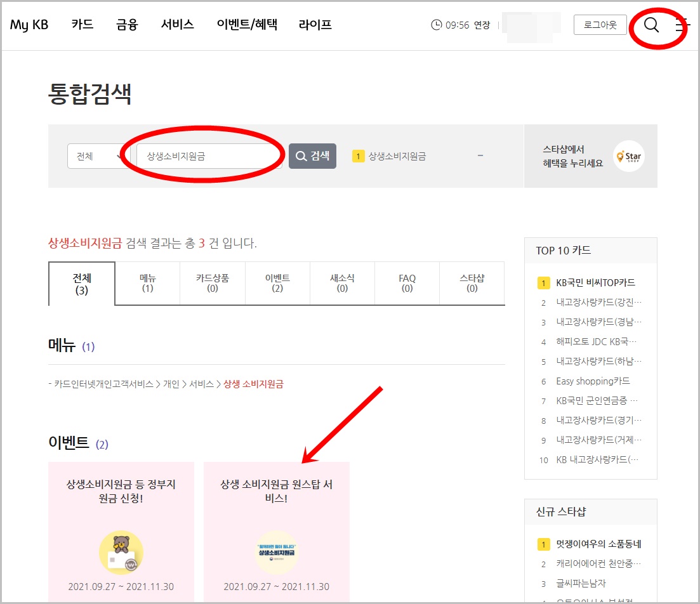Open the 금융 top menu

(127, 24)
